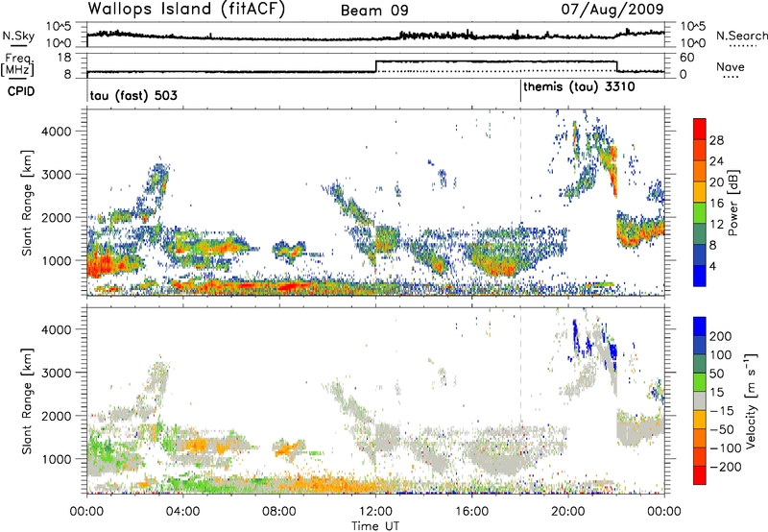
Task: Click the light-green 12–16 dB Power colorbar segment
Action: click(x=700, y=213)
